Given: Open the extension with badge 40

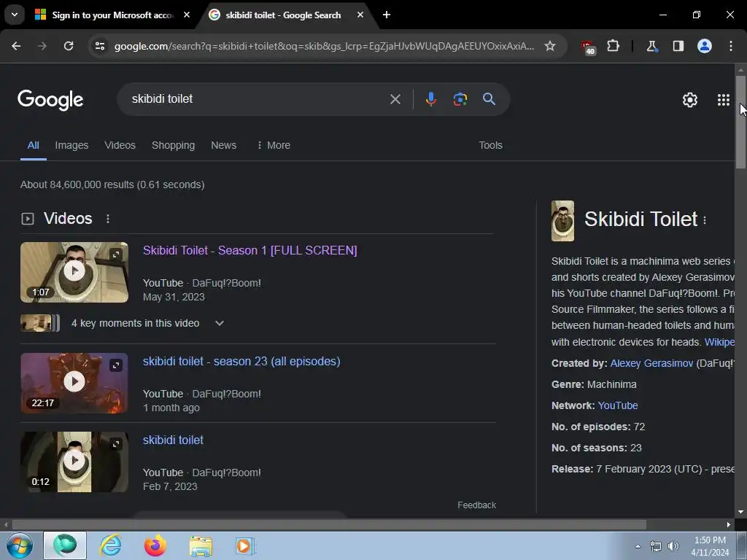Looking at the screenshot, I should 588,47.
